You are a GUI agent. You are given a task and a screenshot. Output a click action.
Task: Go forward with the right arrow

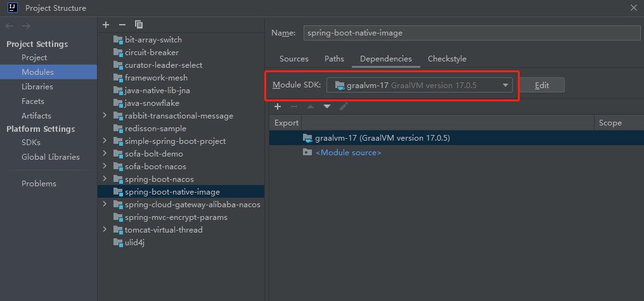[26, 26]
